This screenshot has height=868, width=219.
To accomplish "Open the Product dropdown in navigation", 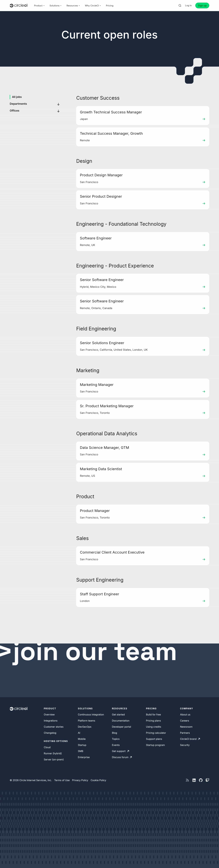I will [39, 6].
